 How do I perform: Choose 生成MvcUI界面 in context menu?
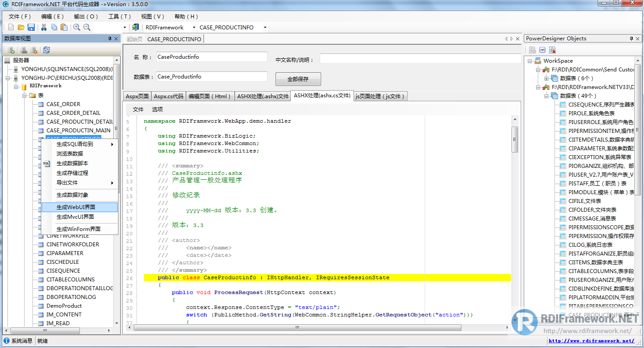pos(79,217)
